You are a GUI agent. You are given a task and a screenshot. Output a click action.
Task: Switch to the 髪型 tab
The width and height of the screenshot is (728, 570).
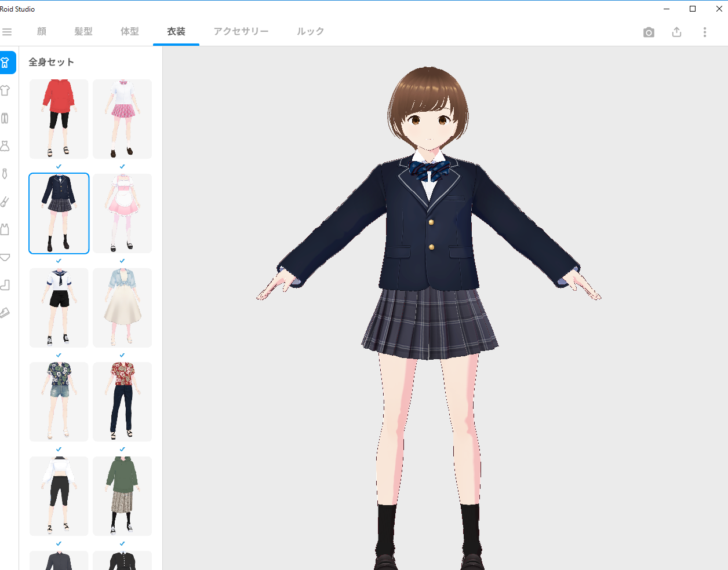pyautogui.click(x=83, y=32)
